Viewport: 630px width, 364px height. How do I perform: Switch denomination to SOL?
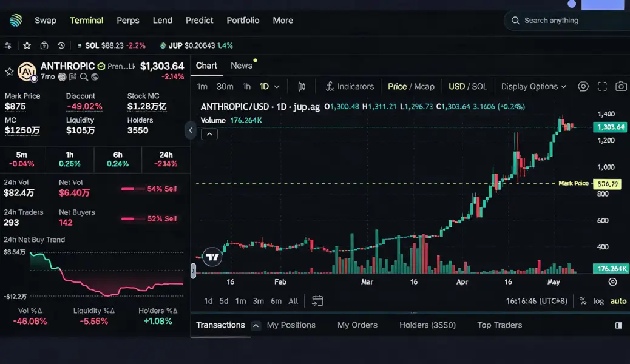(479, 87)
